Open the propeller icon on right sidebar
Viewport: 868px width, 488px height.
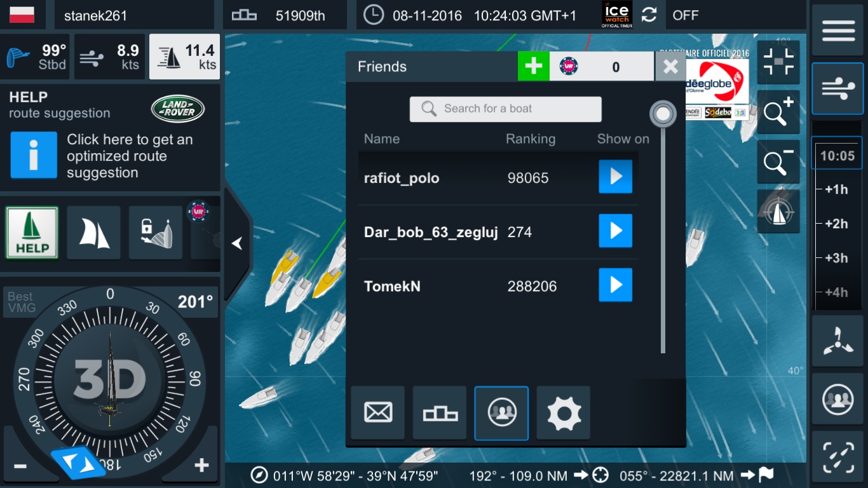pyautogui.click(x=838, y=341)
